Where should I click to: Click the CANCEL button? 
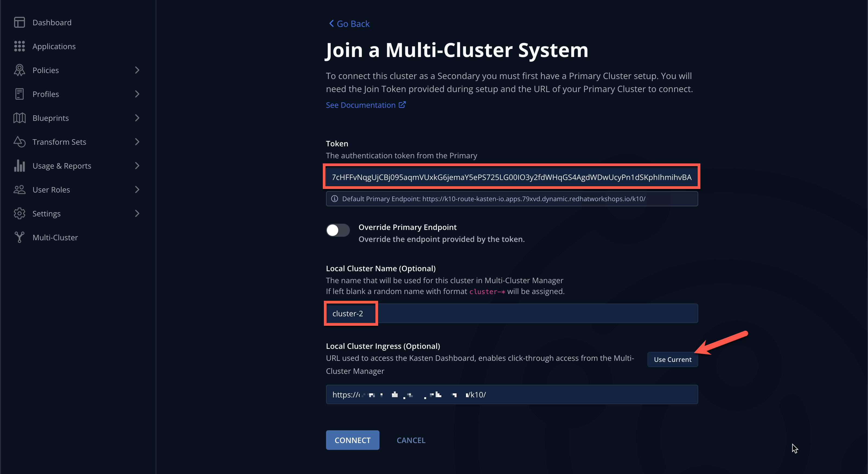[x=411, y=440]
